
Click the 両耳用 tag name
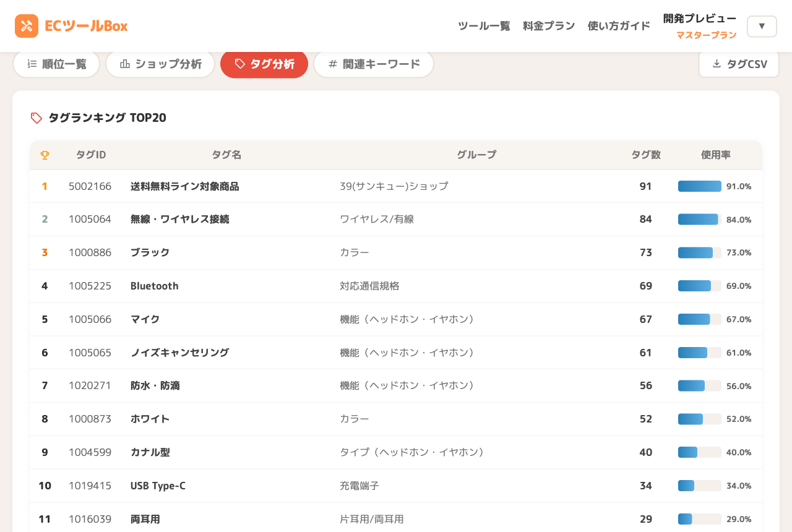[x=145, y=519]
